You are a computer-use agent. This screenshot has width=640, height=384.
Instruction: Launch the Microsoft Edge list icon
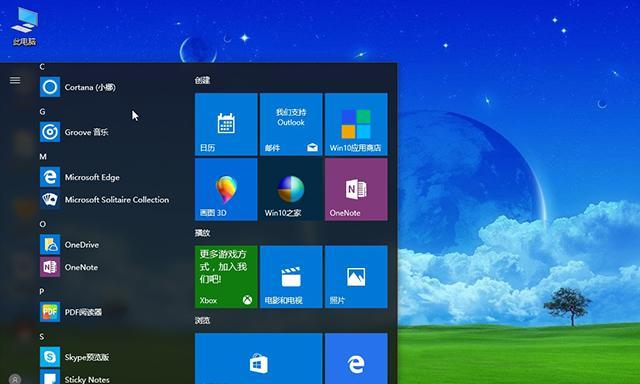(50, 177)
